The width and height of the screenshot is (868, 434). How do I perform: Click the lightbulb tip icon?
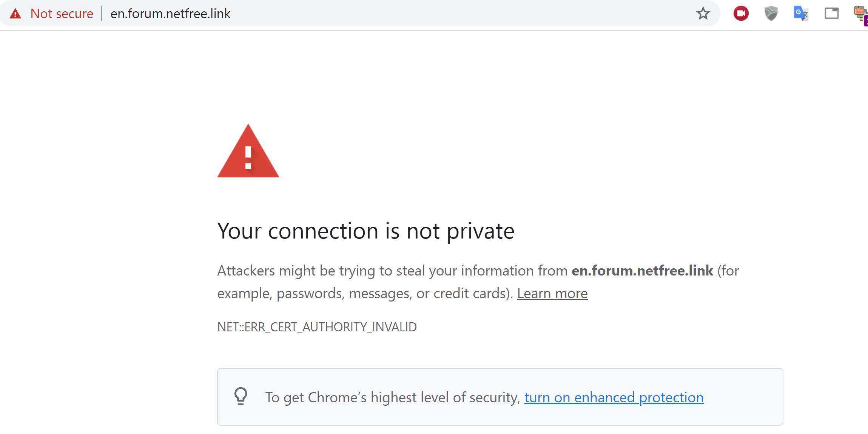(x=241, y=397)
